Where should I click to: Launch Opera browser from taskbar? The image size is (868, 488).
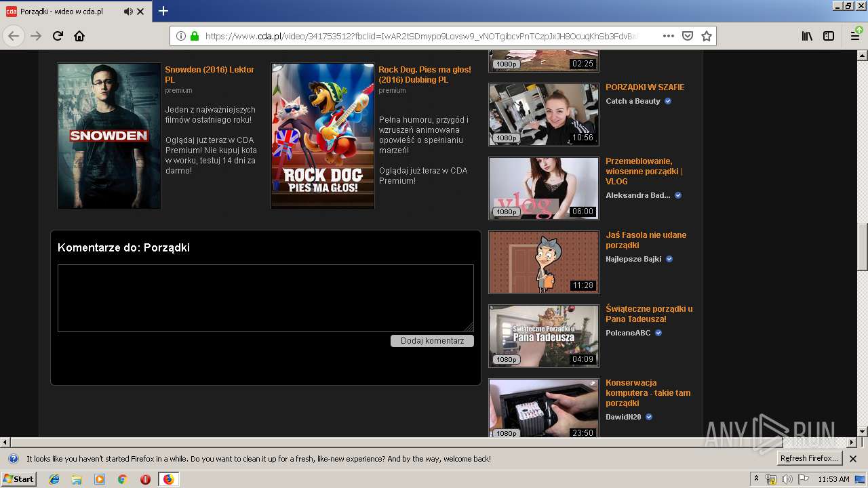click(x=145, y=479)
